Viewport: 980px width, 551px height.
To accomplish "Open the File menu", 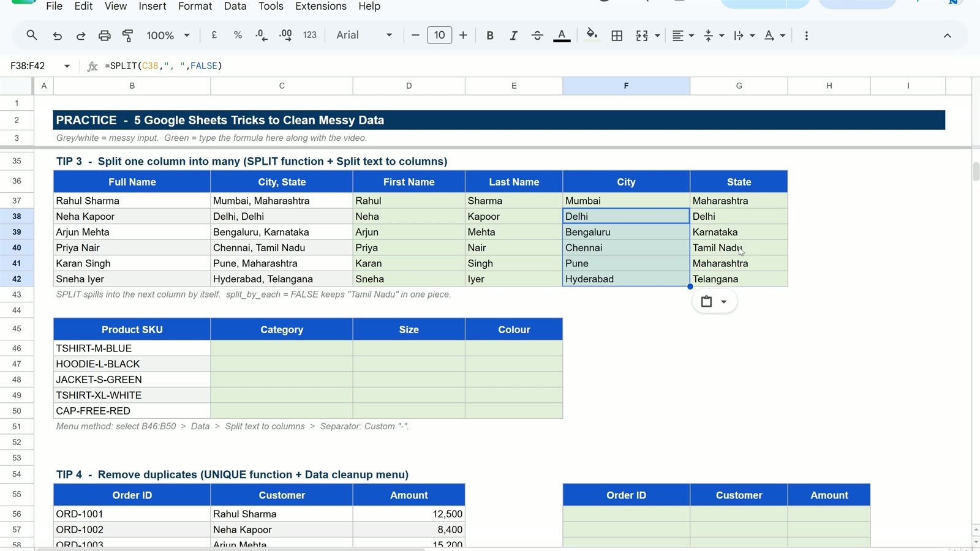I will tap(54, 6).
